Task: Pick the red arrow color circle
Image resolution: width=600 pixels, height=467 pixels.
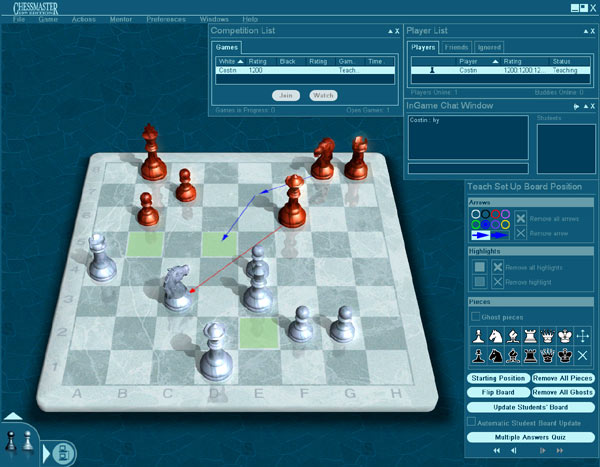Action: pos(496,214)
